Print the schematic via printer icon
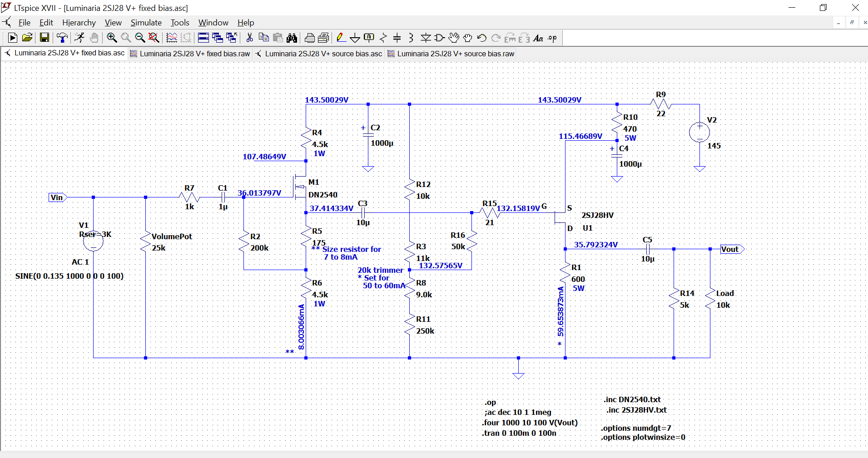 [310, 38]
